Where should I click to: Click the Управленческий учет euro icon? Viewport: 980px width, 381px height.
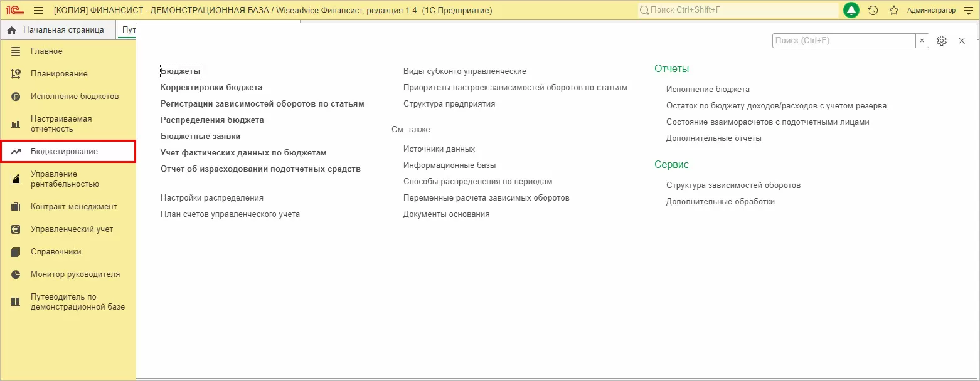(x=16, y=229)
